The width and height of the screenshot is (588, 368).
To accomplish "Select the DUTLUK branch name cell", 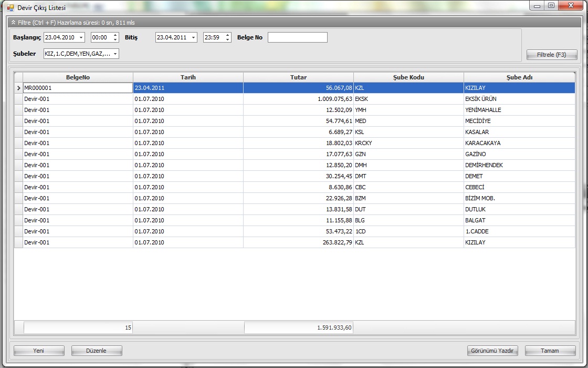I will pyautogui.click(x=519, y=210).
